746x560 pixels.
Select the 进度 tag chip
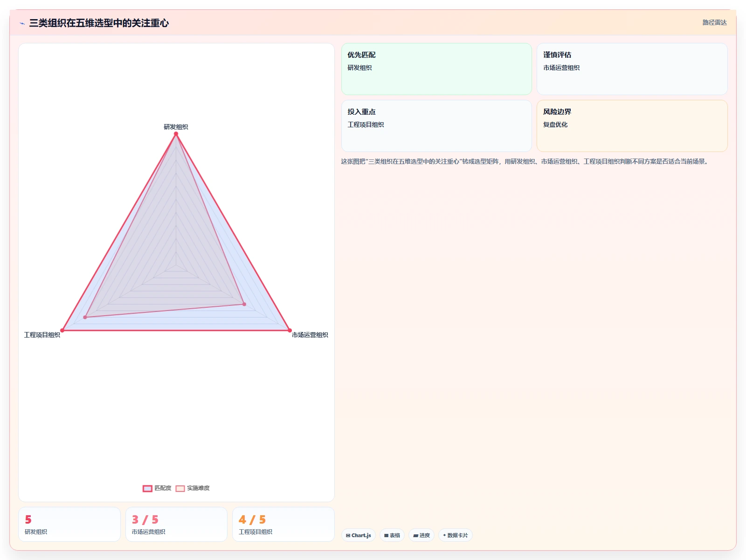[x=421, y=535]
